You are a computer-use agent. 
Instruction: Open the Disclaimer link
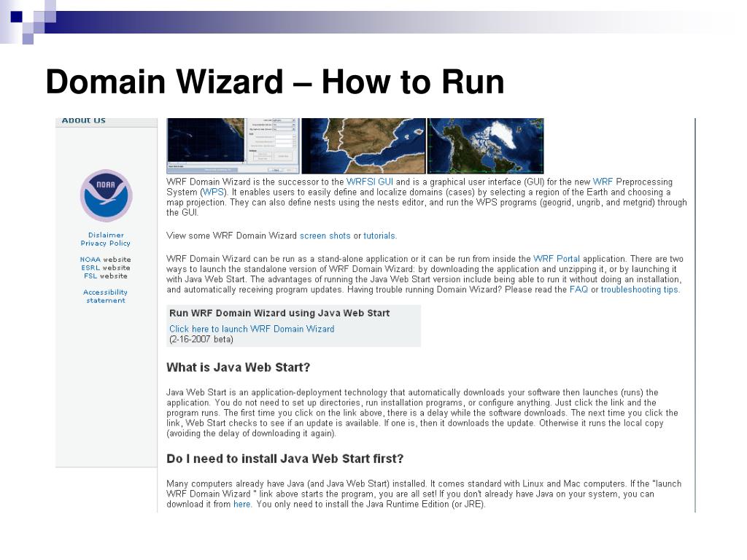106,235
